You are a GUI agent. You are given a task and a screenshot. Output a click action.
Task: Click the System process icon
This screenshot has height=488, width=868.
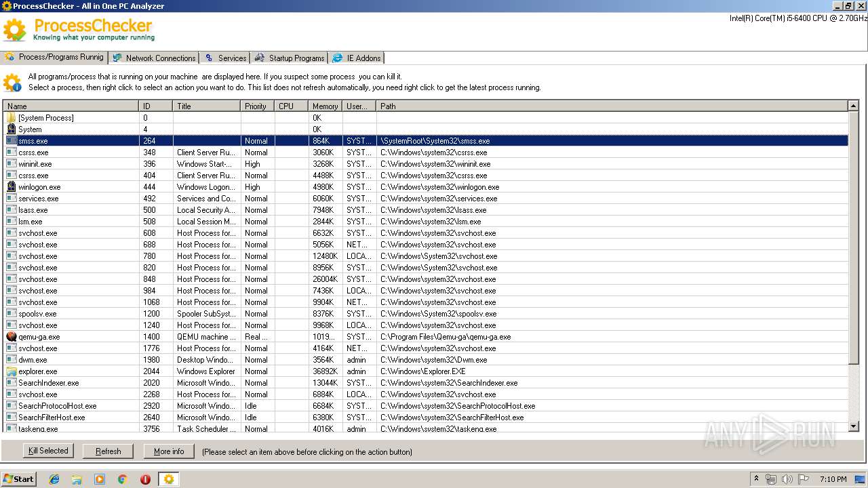(x=12, y=129)
